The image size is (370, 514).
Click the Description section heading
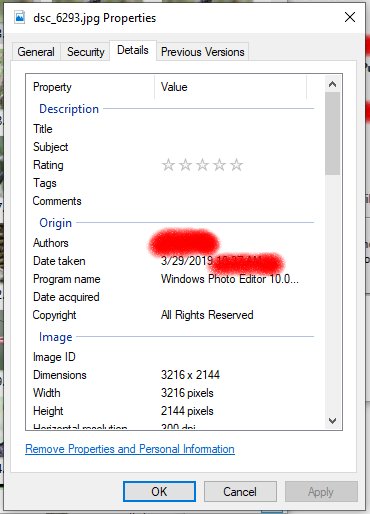coord(69,109)
